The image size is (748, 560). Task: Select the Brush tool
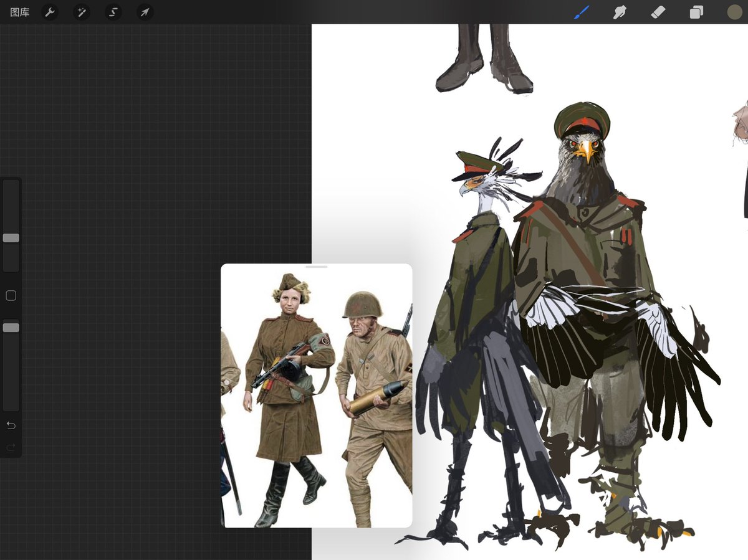tap(581, 12)
